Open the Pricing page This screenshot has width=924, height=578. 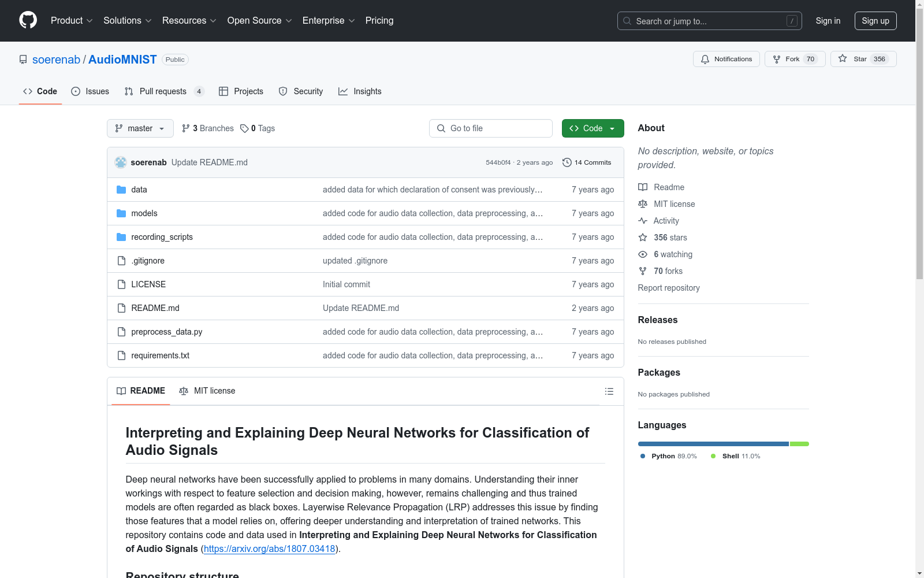379,20
